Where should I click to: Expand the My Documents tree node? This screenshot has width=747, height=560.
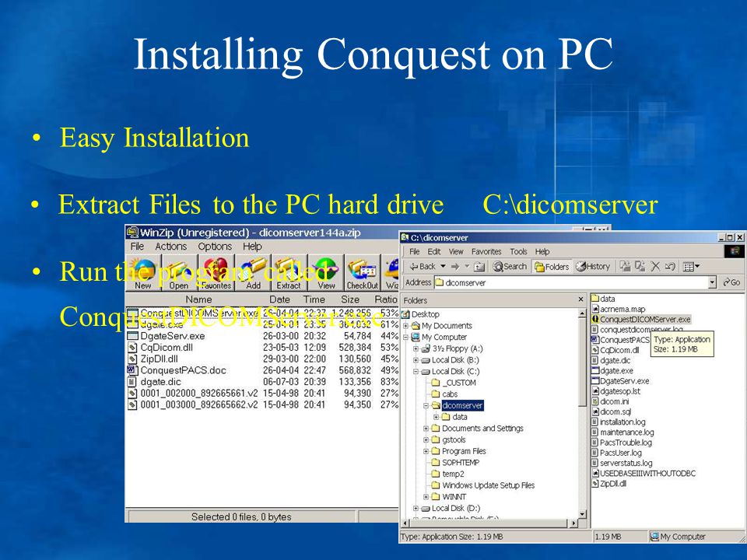406,326
